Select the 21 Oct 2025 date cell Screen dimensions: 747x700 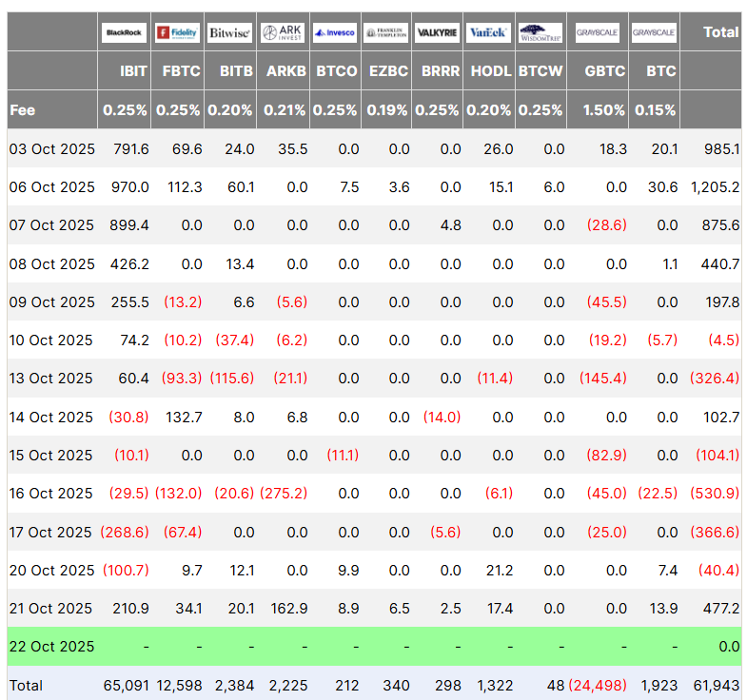51,608
